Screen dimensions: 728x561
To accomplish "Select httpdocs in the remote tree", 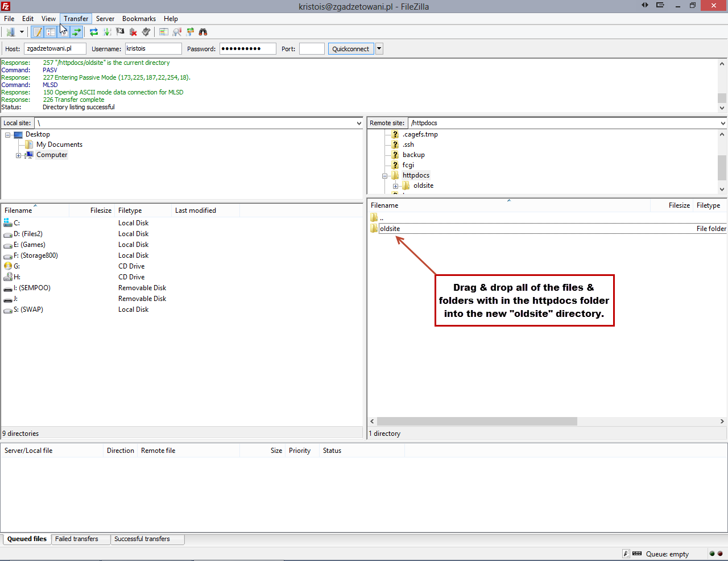I will 416,175.
